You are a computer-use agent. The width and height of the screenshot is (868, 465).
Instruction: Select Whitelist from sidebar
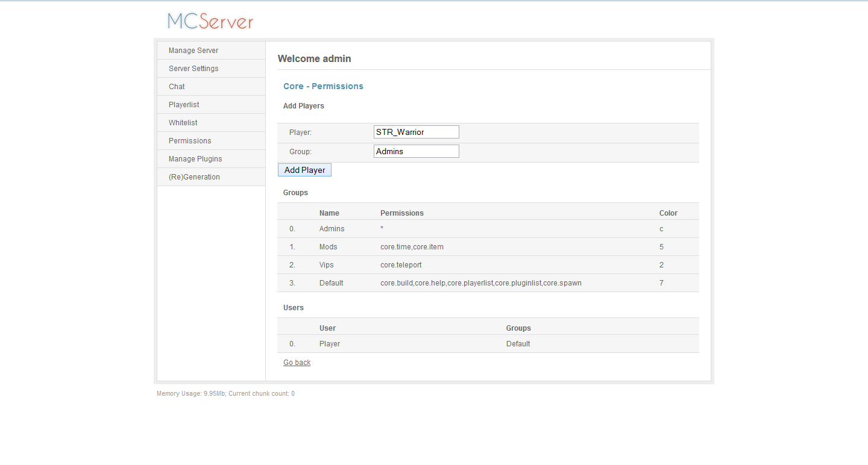click(183, 123)
